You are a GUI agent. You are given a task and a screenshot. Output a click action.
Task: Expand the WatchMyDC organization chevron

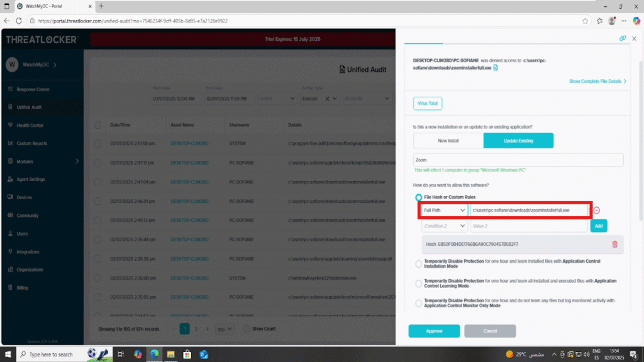[55, 65]
